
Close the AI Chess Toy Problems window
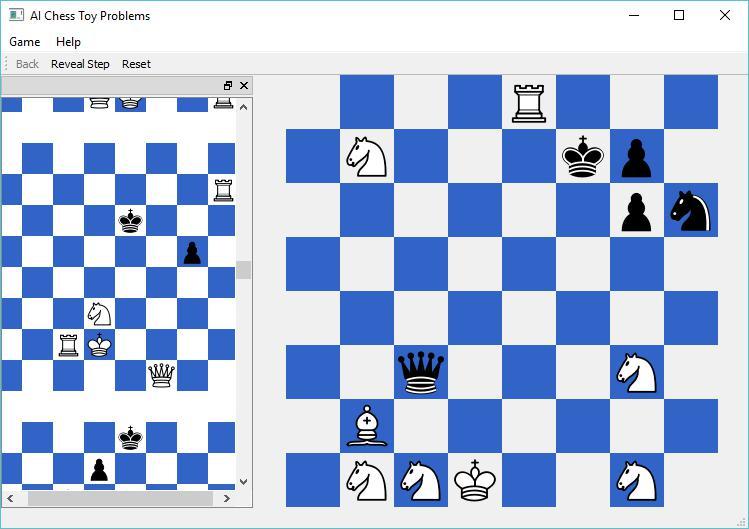[725, 15]
